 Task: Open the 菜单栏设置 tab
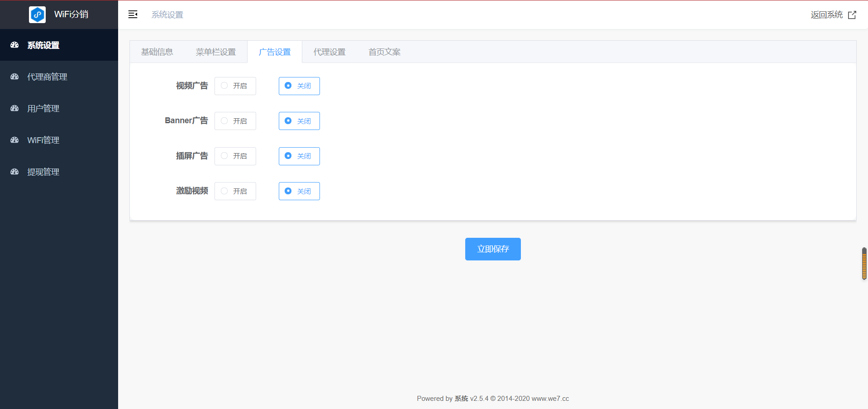click(x=216, y=52)
